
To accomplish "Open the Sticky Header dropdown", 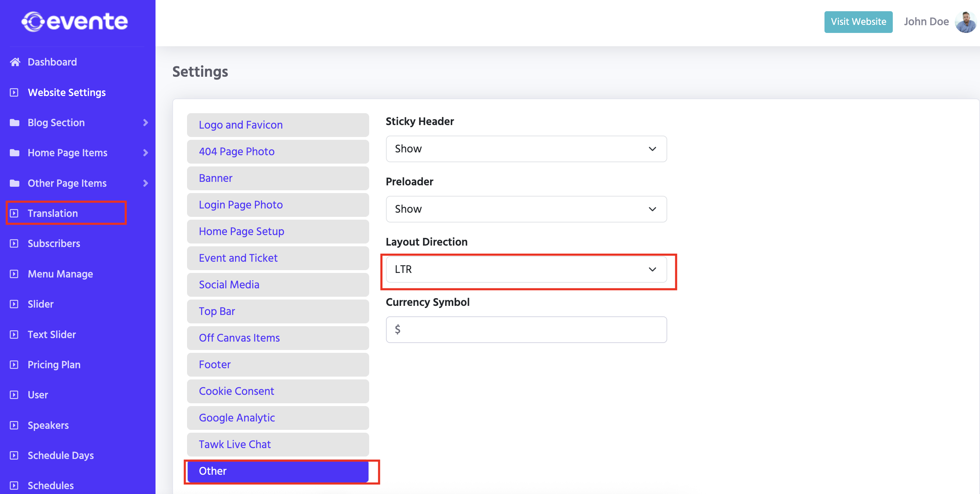I will pos(526,149).
